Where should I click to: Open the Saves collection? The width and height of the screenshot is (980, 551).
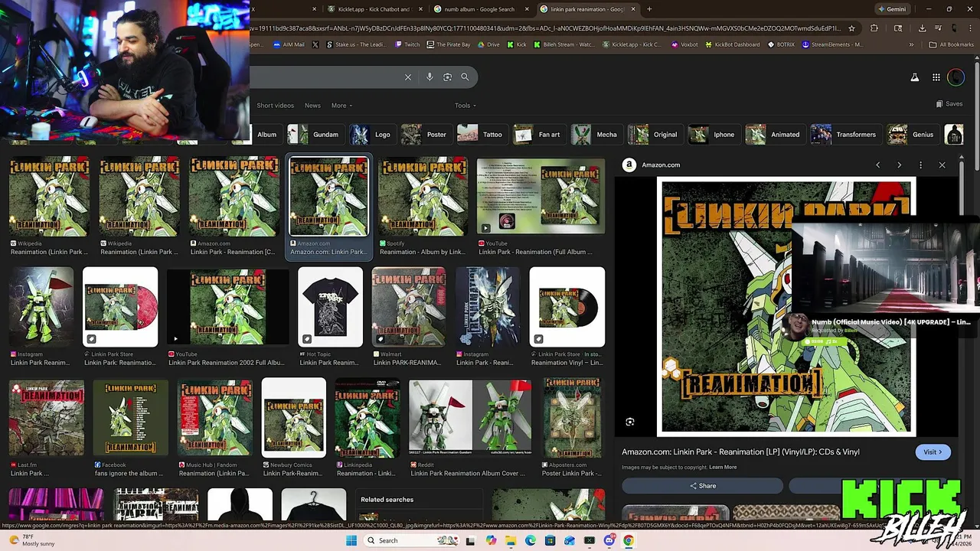pos(949,104)
